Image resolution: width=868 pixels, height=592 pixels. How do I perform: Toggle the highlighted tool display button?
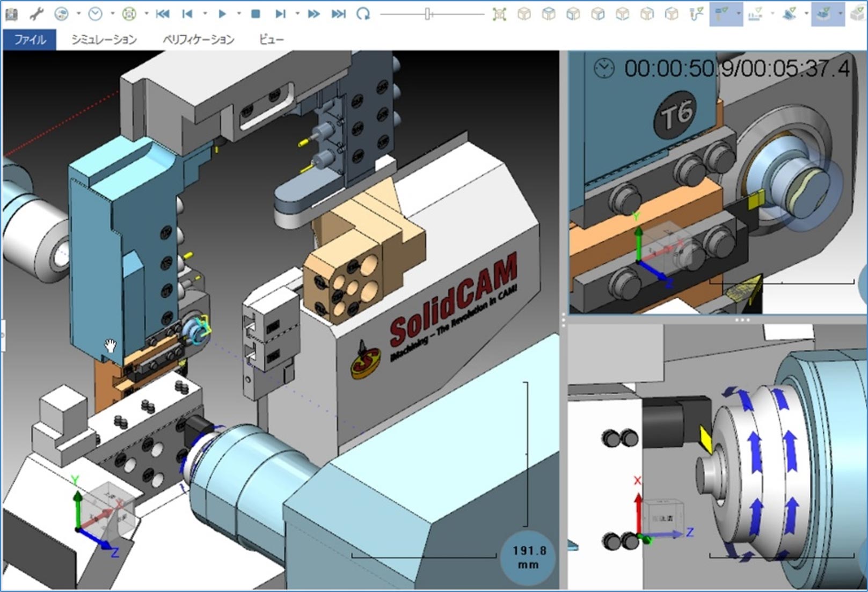(721, 14)
